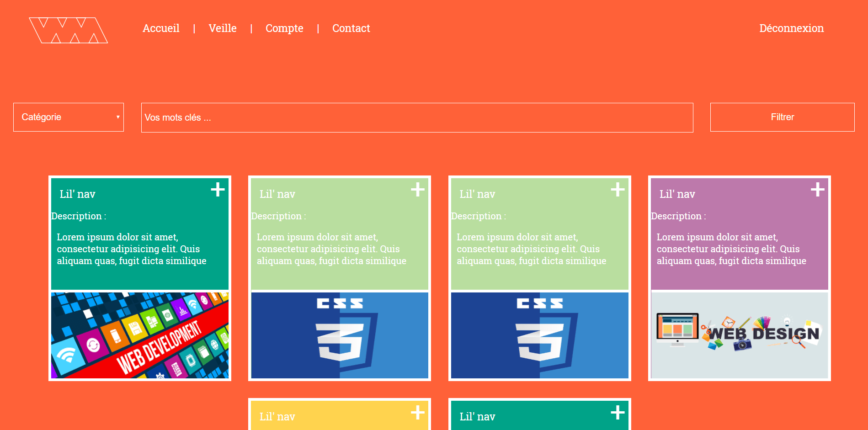Click plus icon on third light-green card
This screenshot has height=430, width=868.
618,189
